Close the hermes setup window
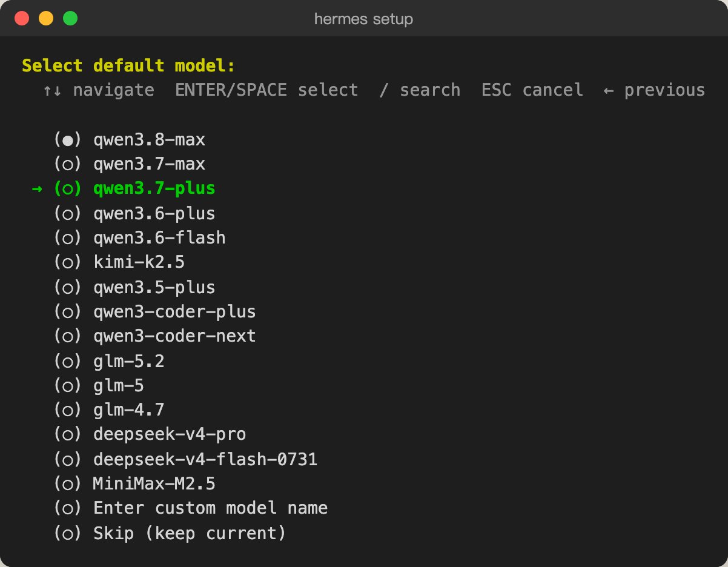The height and width of the screenshot is (567, 728). click(22, 18)
